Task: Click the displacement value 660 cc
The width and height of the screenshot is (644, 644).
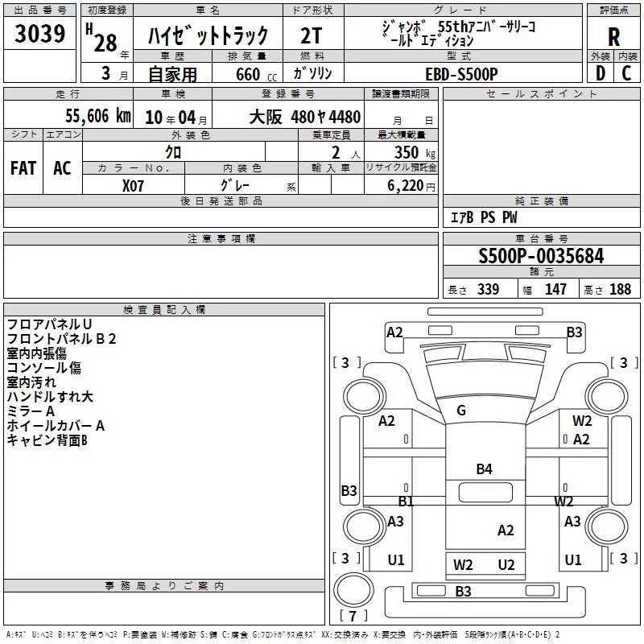Action: point(256,74)
